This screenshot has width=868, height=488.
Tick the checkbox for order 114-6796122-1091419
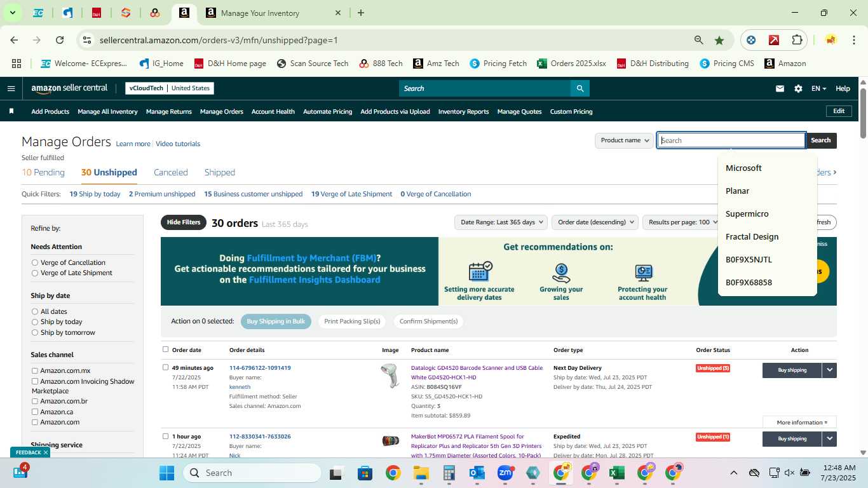pos(166,367)
